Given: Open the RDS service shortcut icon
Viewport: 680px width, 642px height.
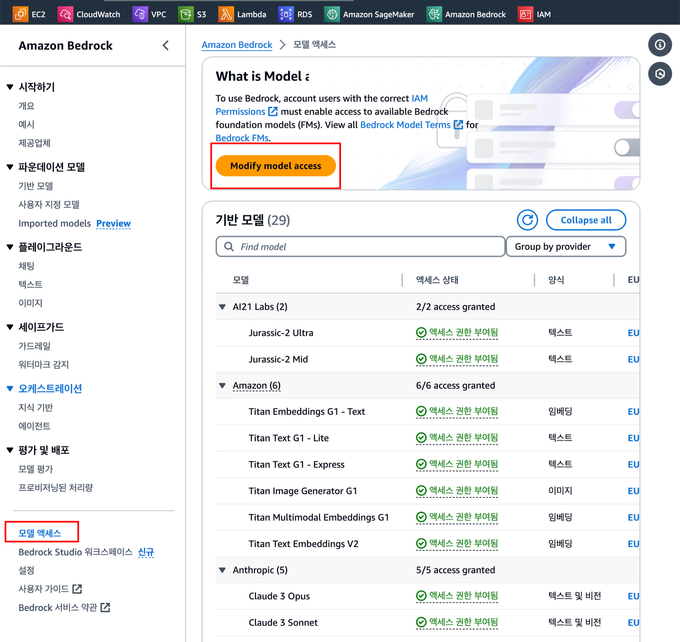Looking at the screenshot, I should pos(286,14).
